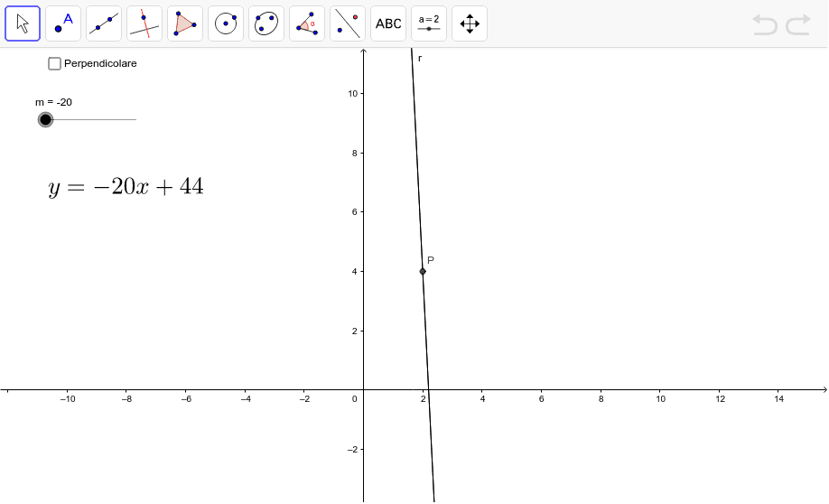This screenshot has height=504, width=829.
Task: Click the y-axis label 8
Action: 355,154
